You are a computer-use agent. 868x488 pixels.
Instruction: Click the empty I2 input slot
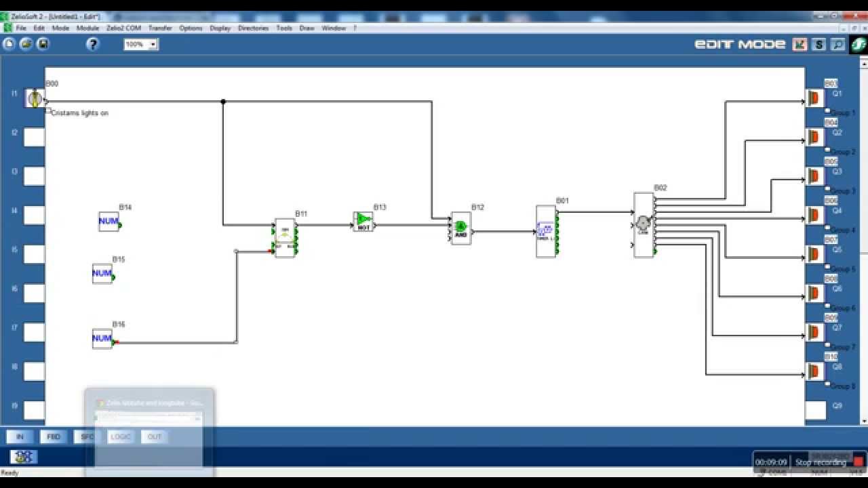click(x=34, y=138)
